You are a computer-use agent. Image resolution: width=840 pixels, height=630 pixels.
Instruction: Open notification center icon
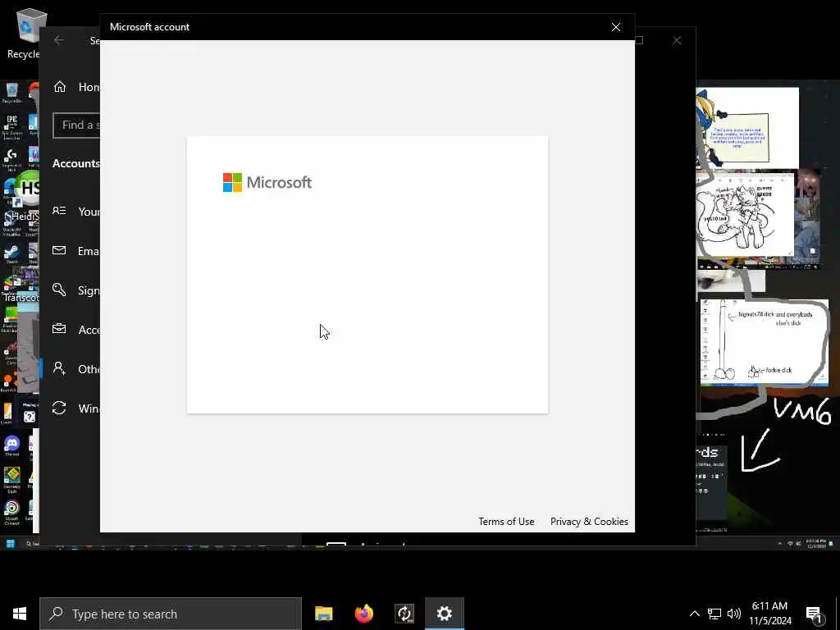[x=814, y=614]
